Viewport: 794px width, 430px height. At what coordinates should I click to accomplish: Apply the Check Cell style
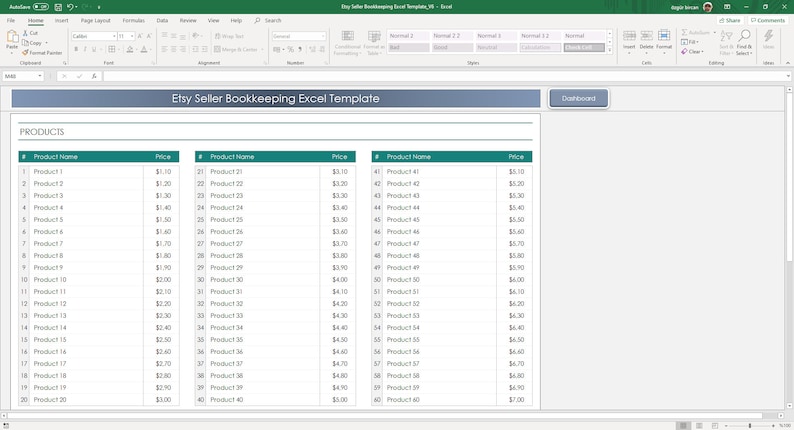pyautogui.click(x=584, y=47)
